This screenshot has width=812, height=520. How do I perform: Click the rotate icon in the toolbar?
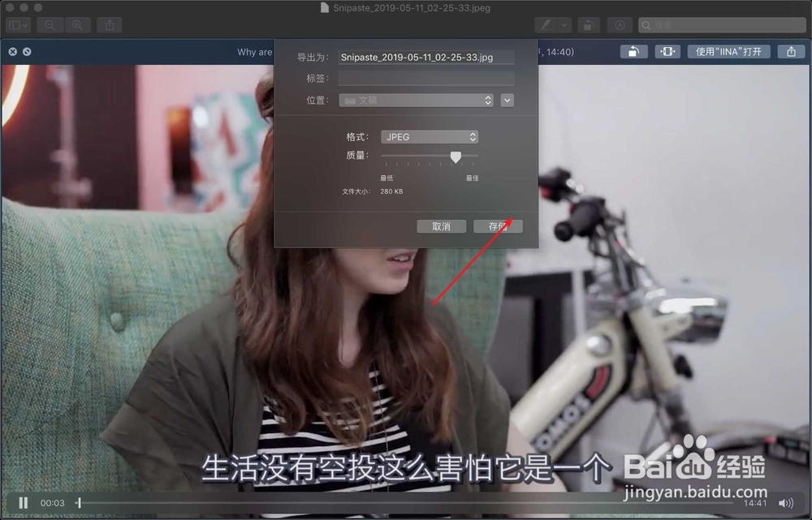[589, 25]
